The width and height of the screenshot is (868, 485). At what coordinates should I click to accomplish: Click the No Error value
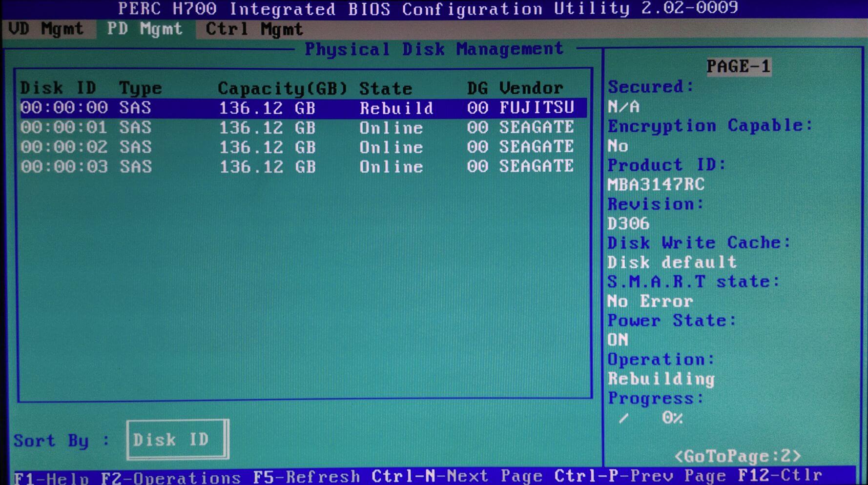pyautogui.click(x=650, y=301)
